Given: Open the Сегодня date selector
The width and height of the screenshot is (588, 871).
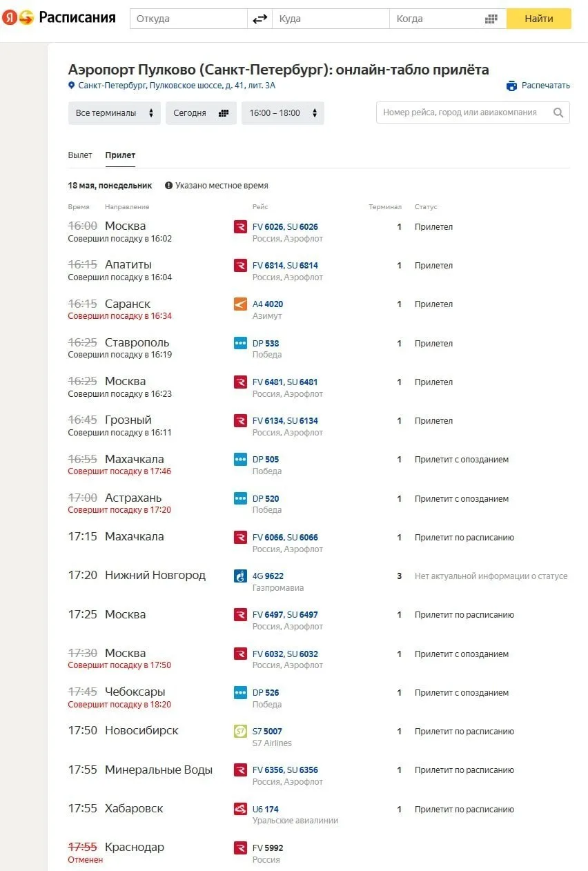Looking at the screenshot, I should click(x=201, y=113).
